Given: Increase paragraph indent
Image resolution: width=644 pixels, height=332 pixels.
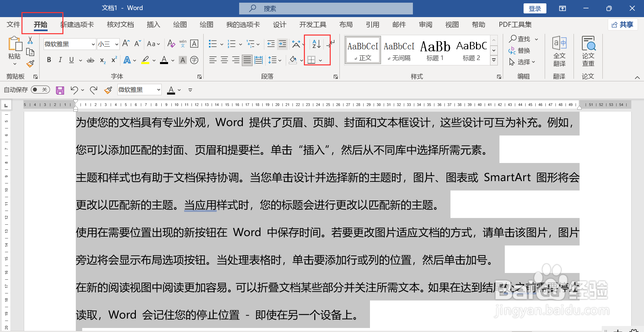Looking at the screenshot, I should [x=283, y=44].
